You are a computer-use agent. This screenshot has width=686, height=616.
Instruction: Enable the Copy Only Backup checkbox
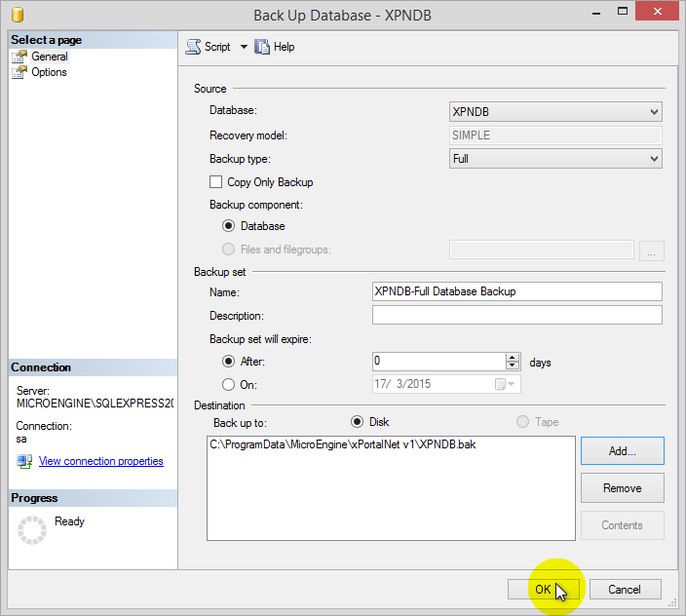click(216, 182)
